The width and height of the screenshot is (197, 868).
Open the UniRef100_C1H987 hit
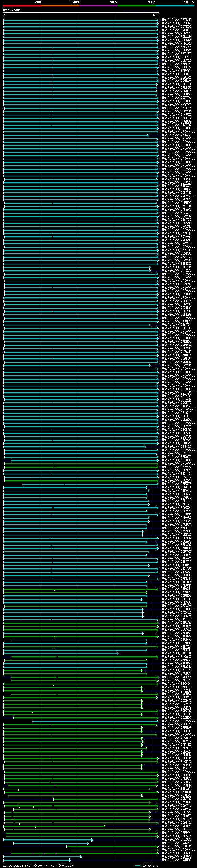[177, 518]
